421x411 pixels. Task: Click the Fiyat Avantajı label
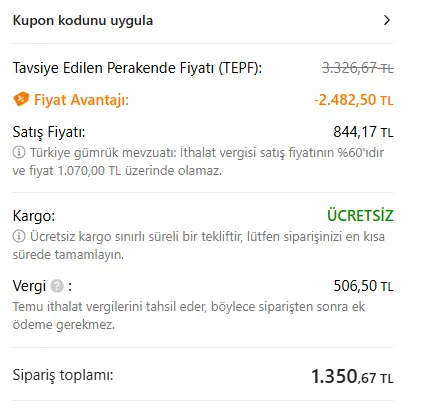coord(81,100)
